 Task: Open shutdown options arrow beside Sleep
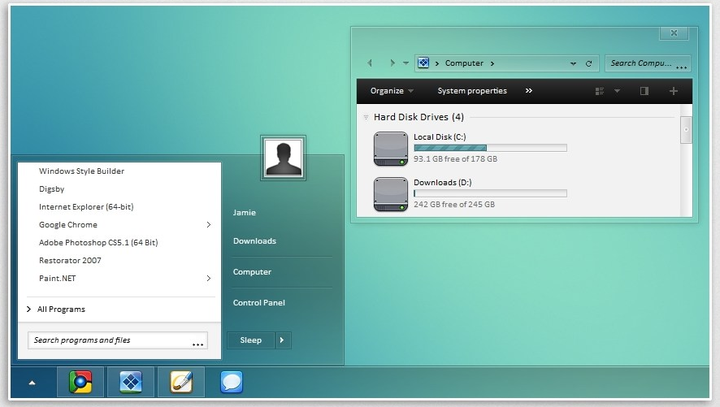coord(282,340)
